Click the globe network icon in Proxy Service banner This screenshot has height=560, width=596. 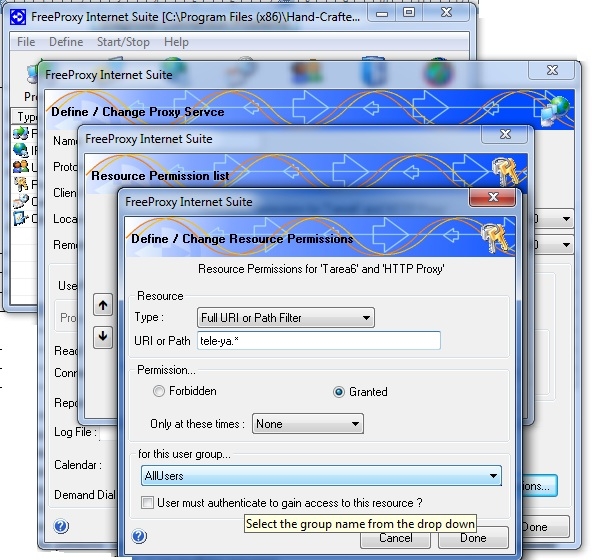[x=555, y=110]
